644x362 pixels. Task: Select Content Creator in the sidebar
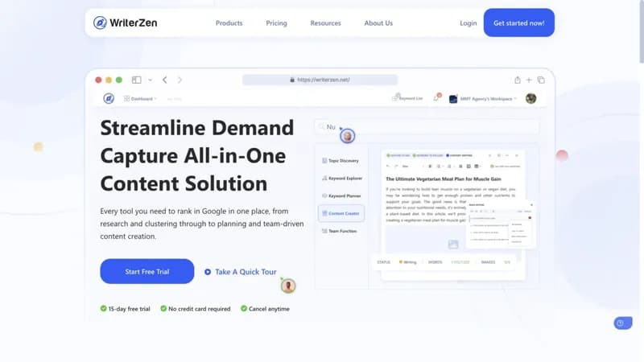click(341, 213)
